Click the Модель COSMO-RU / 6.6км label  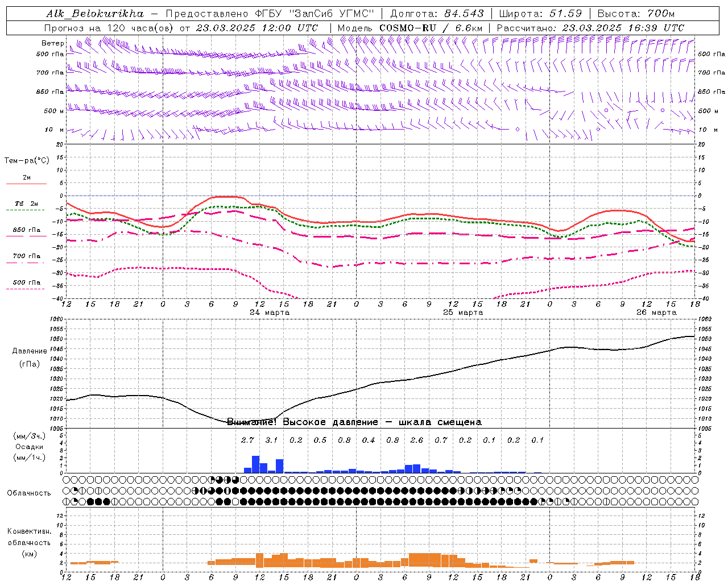pos(409,28)
